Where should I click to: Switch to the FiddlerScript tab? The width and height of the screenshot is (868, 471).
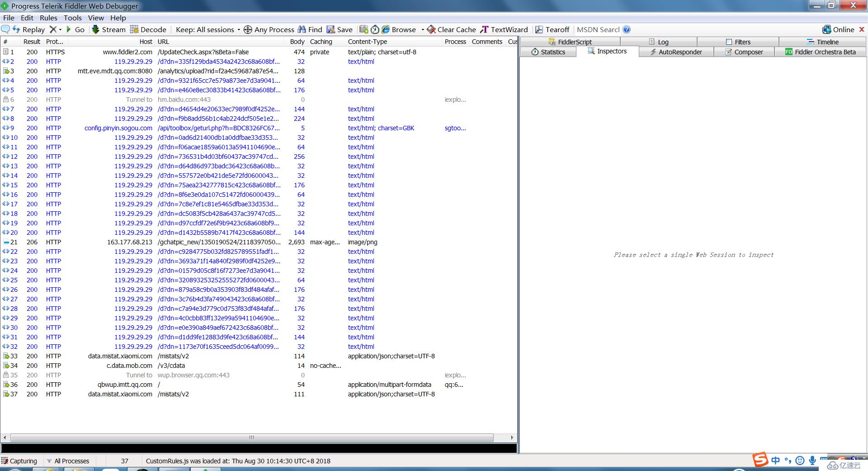(570, 42)
